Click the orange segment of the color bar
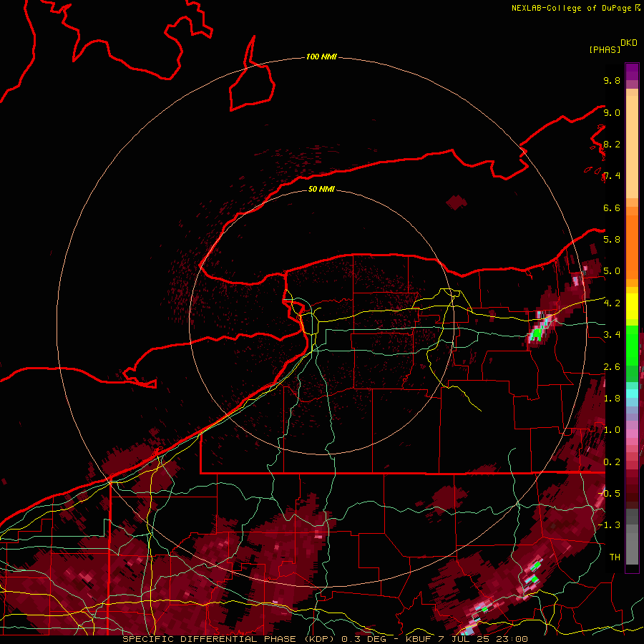Image resolution: width=644 pixels, height=644 pixels. [x=632, y=246]
